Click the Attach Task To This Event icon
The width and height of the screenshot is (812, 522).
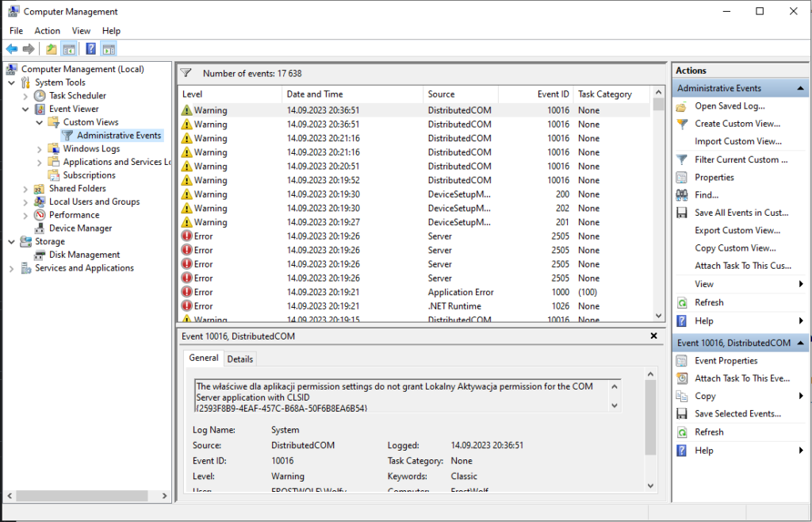pos(682,378)
